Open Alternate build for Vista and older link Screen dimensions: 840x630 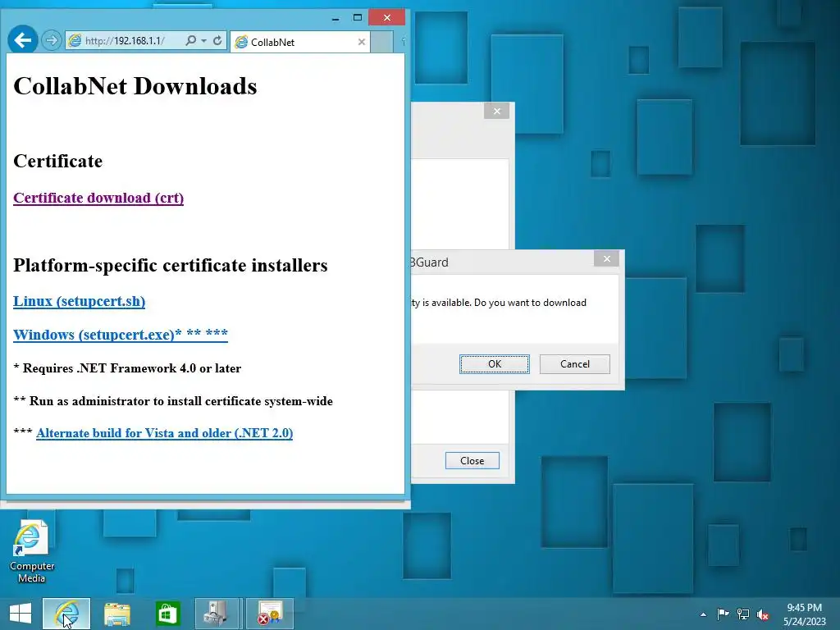click(164, 433)
